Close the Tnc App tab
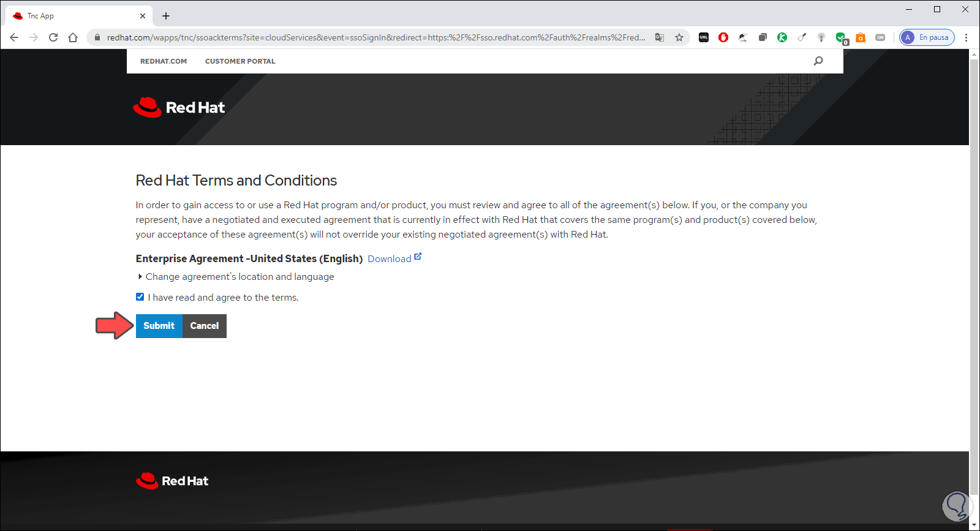The image size is (980, 531). [x=143, y=16]
